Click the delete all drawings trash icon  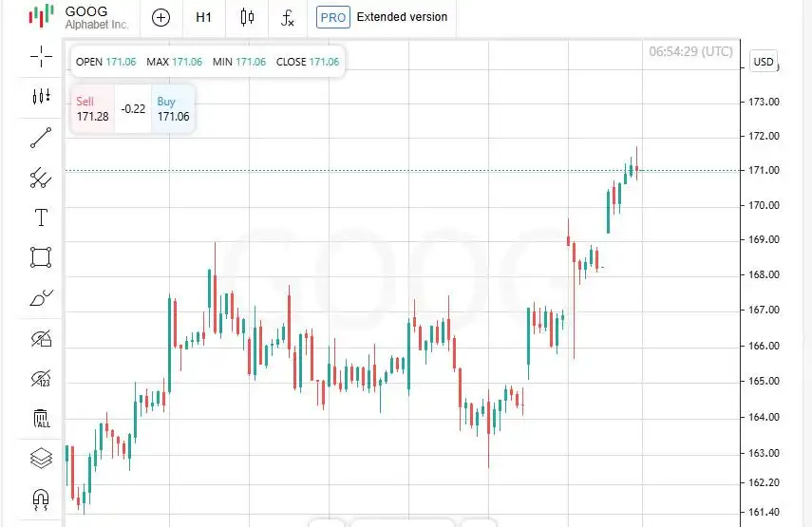(x=42, y=419)
